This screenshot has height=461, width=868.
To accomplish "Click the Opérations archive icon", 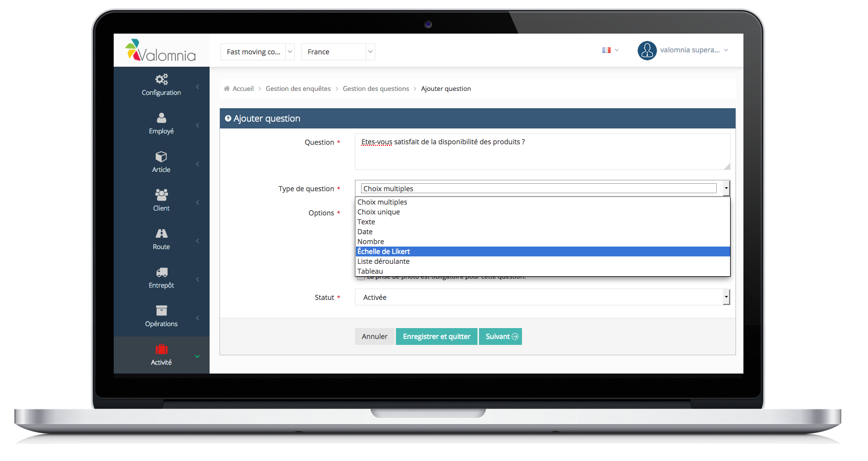I will pyautogui.click(x=161, y=310).
